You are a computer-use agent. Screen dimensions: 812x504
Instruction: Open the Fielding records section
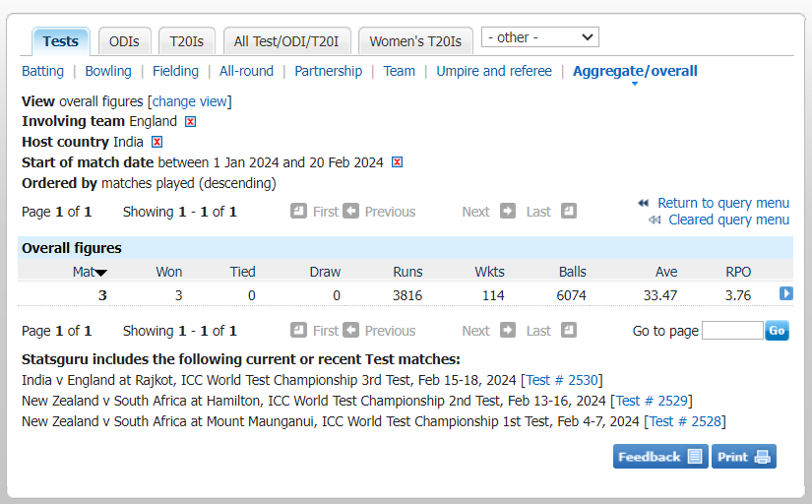(x=175, y=71)
